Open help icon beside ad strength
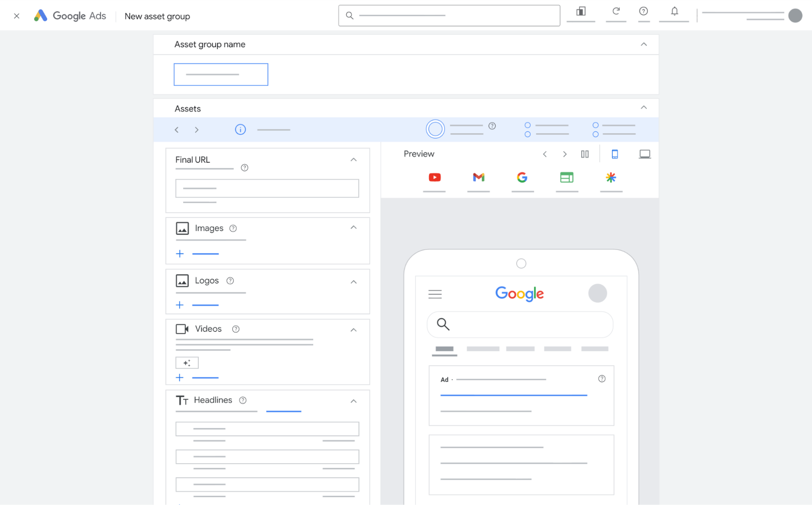Screen dimensions: 812x505 click(x=492, y=126)
